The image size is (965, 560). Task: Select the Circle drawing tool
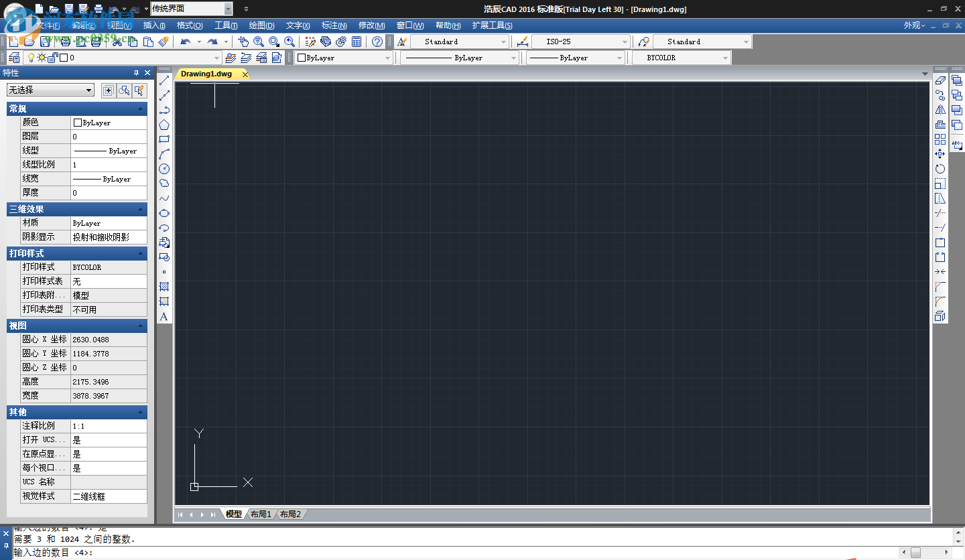pyautogui.click(x=164, y=169)
